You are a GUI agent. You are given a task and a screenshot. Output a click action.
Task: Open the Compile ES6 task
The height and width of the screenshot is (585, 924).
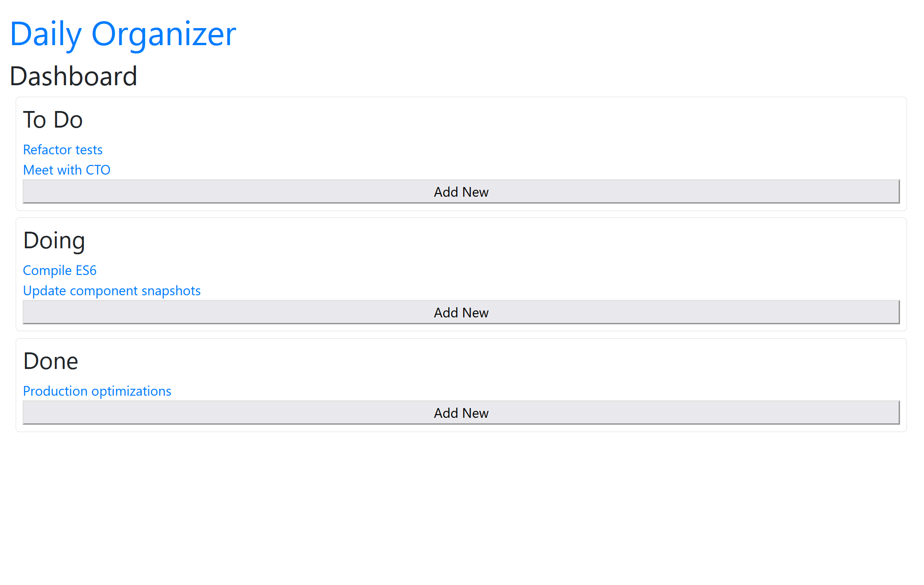[x=59, y=270]
